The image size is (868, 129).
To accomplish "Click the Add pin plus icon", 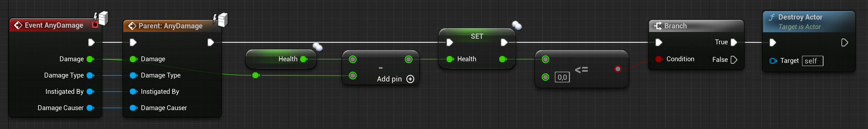I will pyautogui.click(x=410, y=79).
